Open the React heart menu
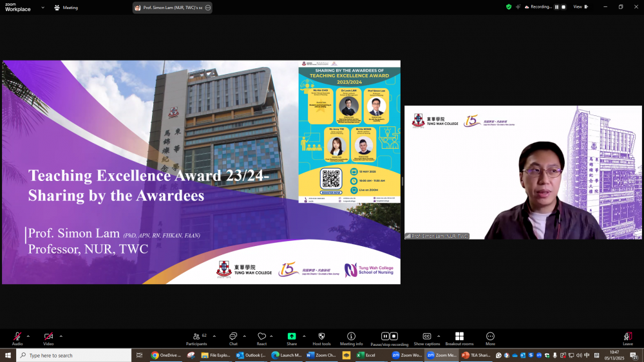644x362 pixels. 261,339
